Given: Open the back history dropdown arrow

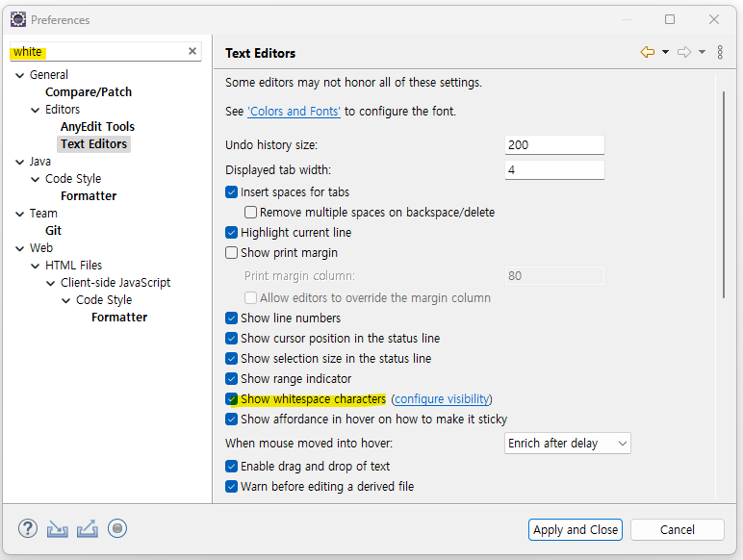Looking at the screenshot, I should tap(665, 52).
